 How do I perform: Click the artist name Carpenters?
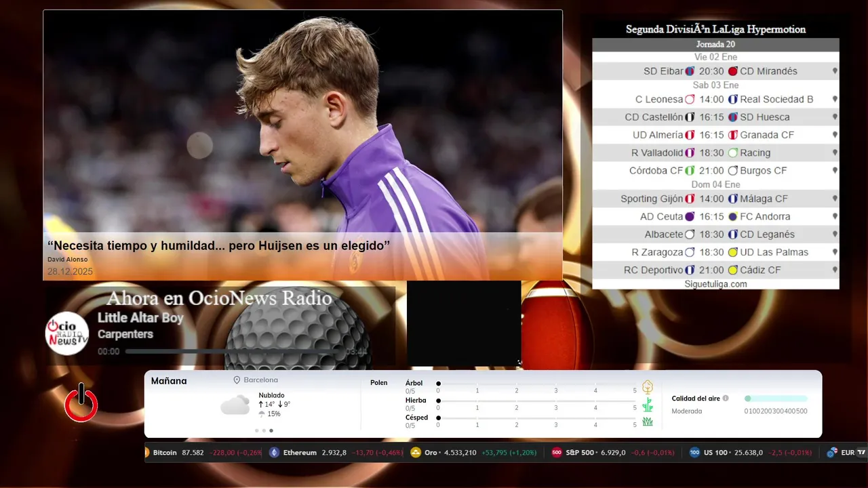[x=125, y=334]
